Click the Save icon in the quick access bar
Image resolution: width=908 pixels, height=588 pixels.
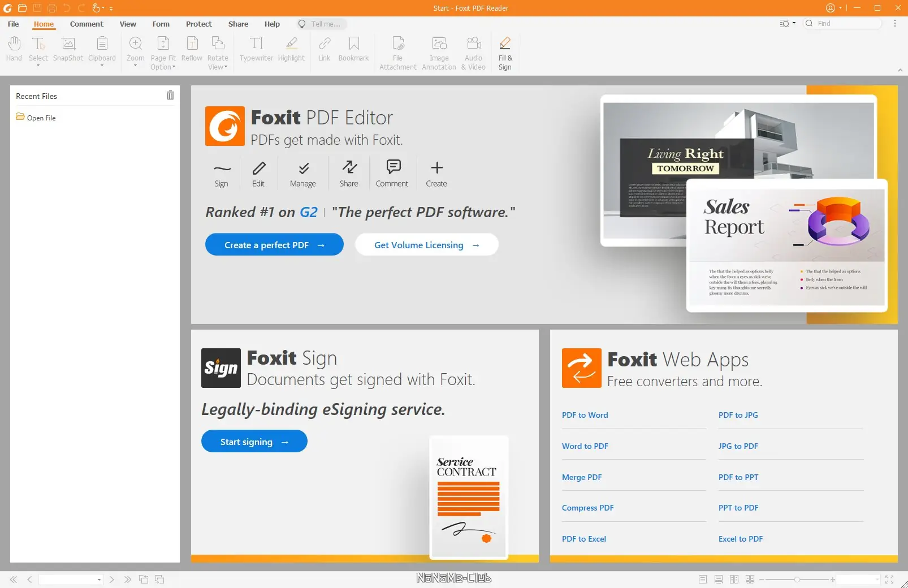pyautogui.click(x=37, y=8)
